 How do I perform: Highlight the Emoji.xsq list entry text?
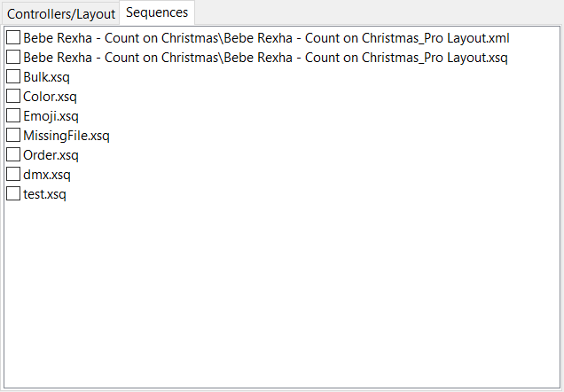[51, 116]
